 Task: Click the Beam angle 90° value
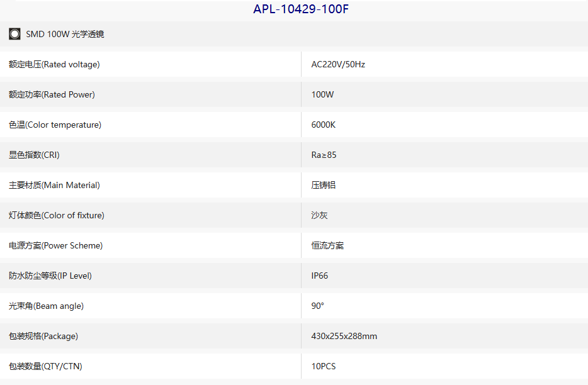click(318, 306)
